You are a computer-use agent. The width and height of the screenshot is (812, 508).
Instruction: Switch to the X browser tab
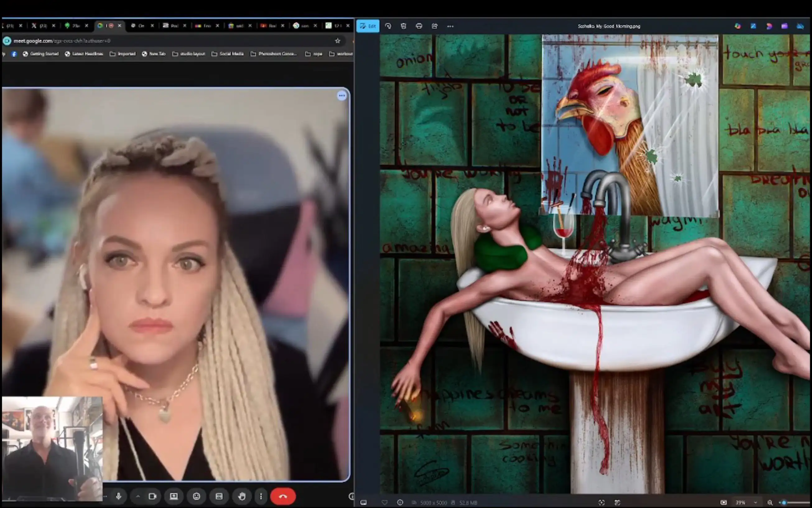click(x=39, y=26)
